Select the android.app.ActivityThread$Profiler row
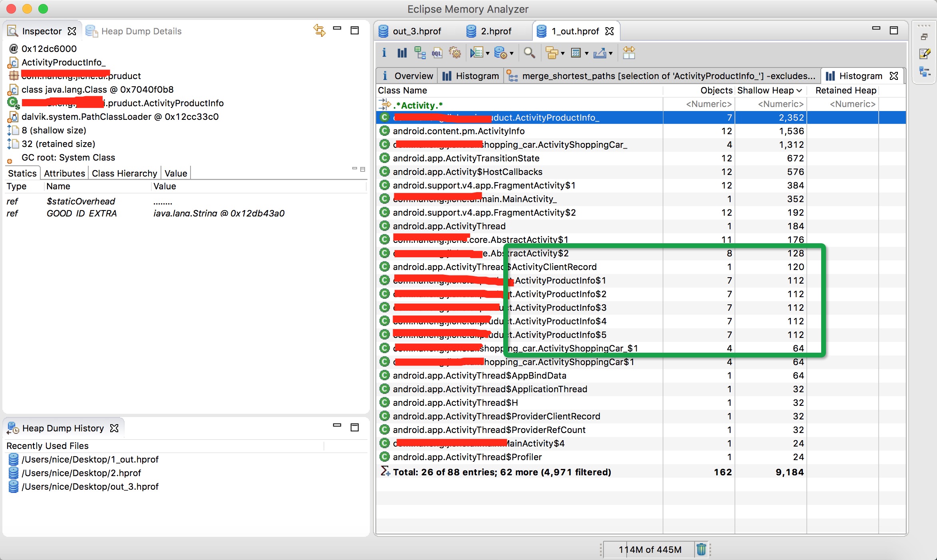The width and height of the screenshot is (937, 560). tap(641, 457)
